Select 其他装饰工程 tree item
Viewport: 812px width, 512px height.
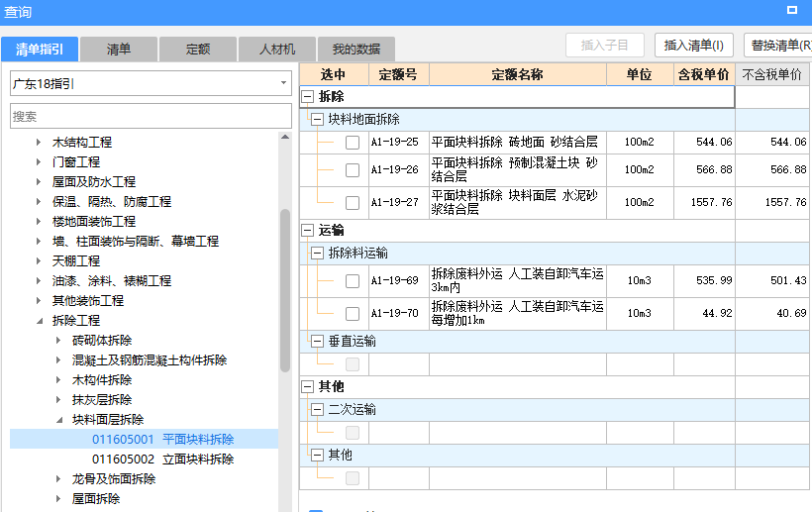coord(87,300)
